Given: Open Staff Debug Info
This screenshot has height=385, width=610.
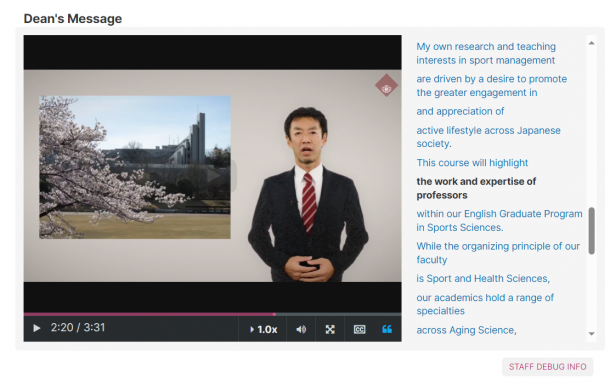Looking at the screenshot, I should [547, 367].
